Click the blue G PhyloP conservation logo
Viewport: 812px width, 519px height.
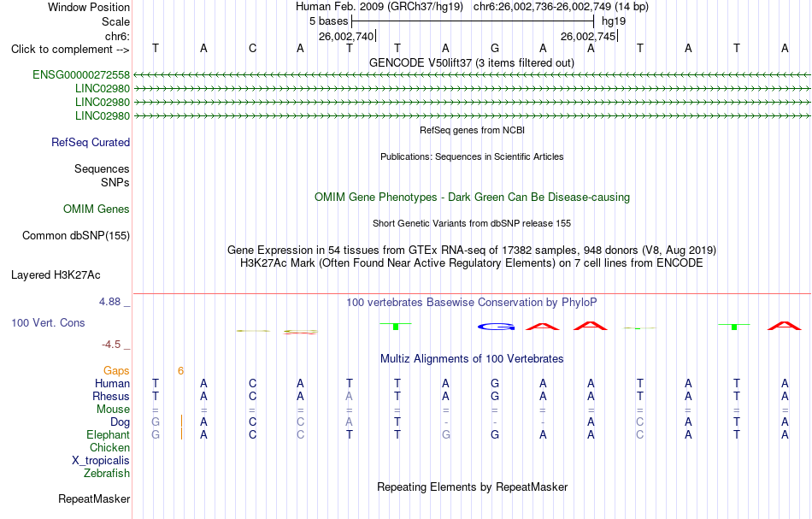pos(496,327)
